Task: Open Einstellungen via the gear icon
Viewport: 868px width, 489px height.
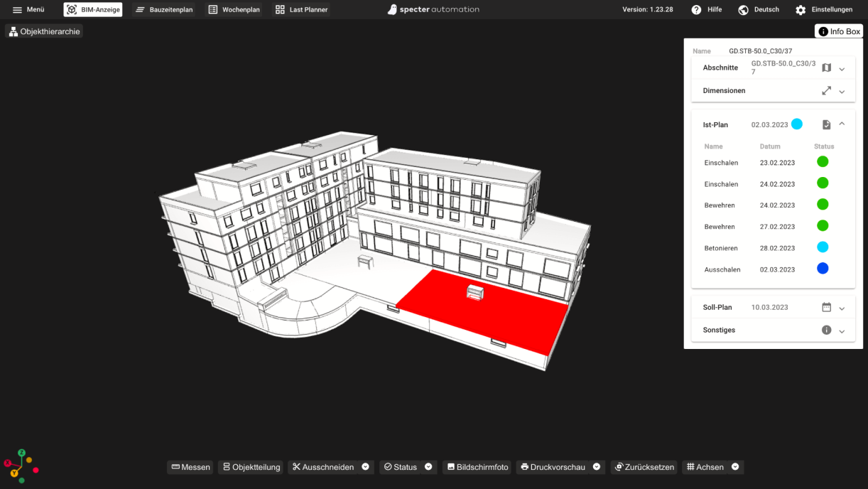Action: click(x=801, y=10)
